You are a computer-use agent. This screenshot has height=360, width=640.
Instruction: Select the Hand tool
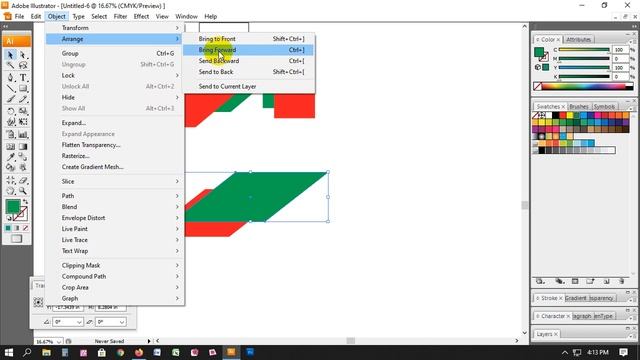click(11, 191)
